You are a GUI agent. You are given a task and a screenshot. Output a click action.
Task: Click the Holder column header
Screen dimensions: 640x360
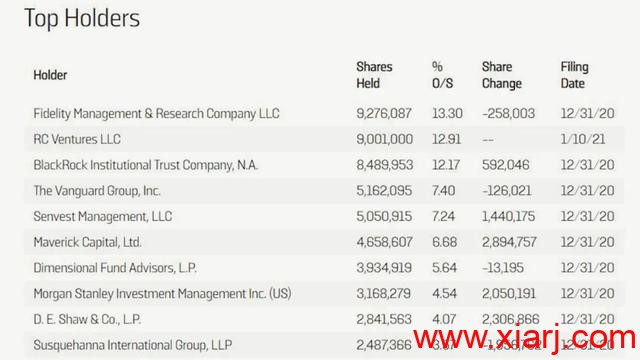[50, 75]
